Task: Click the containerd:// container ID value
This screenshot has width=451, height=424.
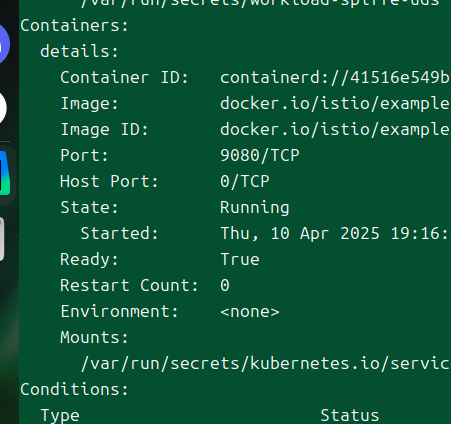Action: (335, 78)
